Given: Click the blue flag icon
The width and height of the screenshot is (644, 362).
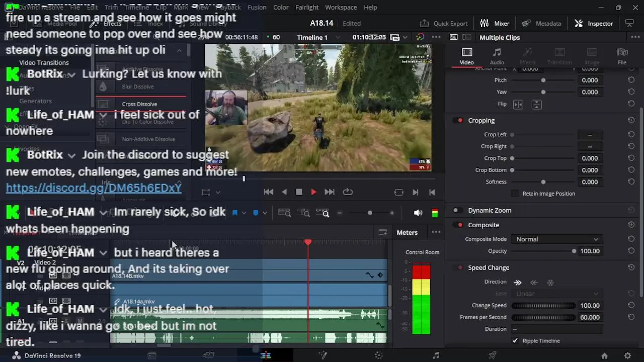Looking at the screenshot, I should coord(234,213).
